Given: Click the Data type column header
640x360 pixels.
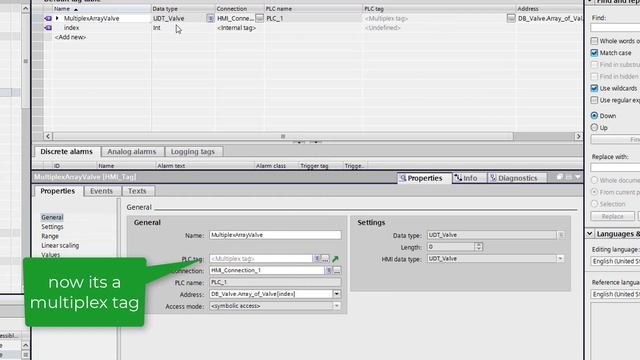Looking at the screenshot, I should pos(183,9).
